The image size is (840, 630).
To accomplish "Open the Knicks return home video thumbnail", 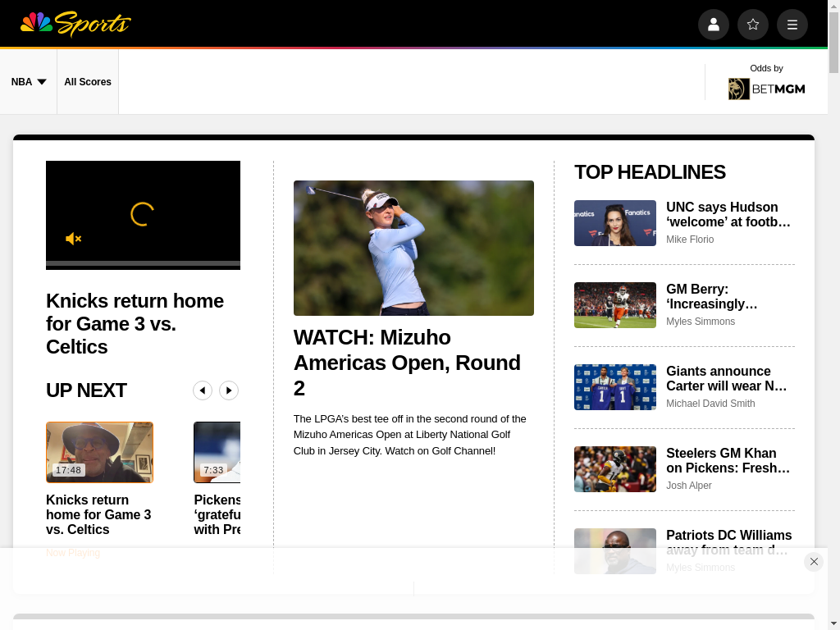I will click(x=99, y=452).
